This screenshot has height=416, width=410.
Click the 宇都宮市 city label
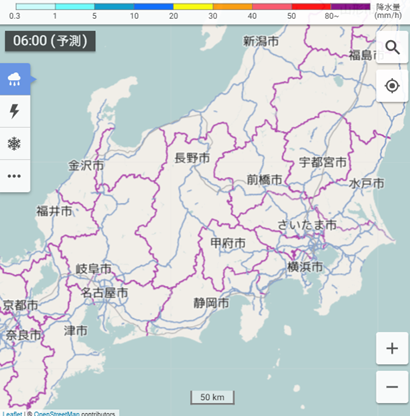point(323,162)
